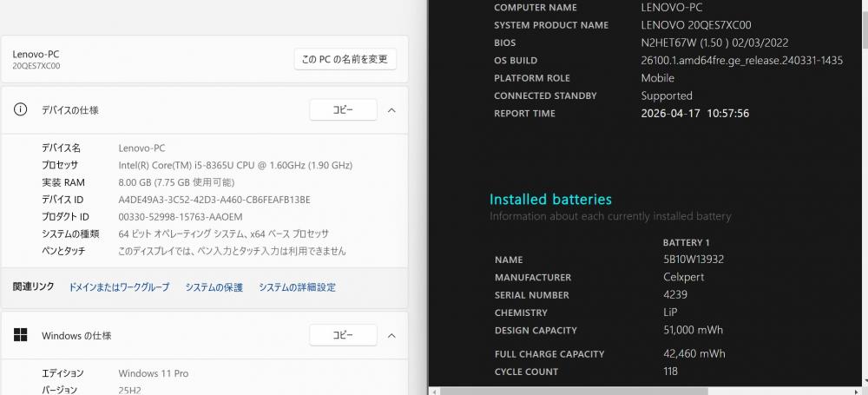
Task: Collapse the Windows の仕様 section chevron
Action: [391, 336]
